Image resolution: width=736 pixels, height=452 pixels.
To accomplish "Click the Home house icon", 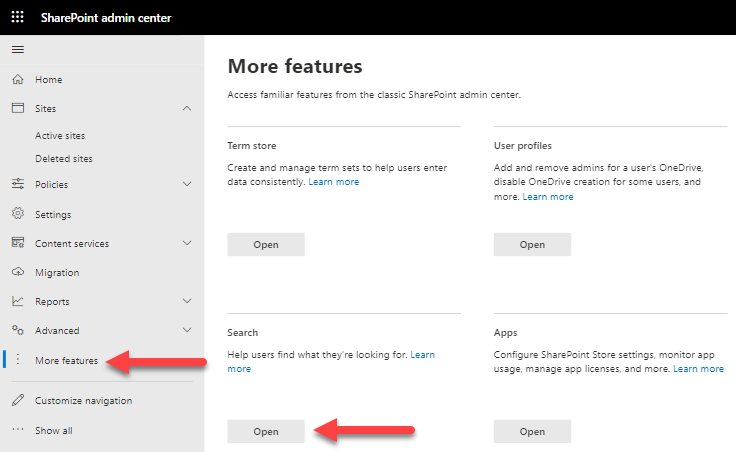I will (18, 79).
